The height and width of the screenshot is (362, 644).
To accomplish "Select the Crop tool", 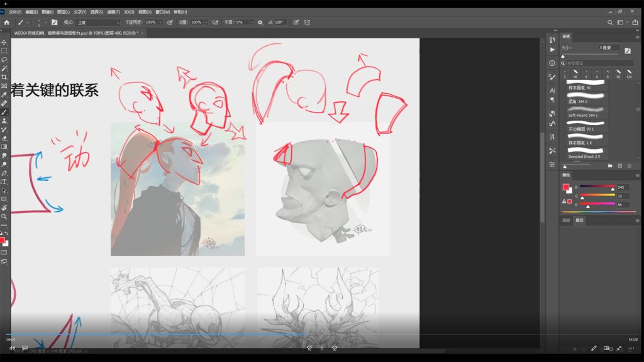I will click(x=4, y=77).
